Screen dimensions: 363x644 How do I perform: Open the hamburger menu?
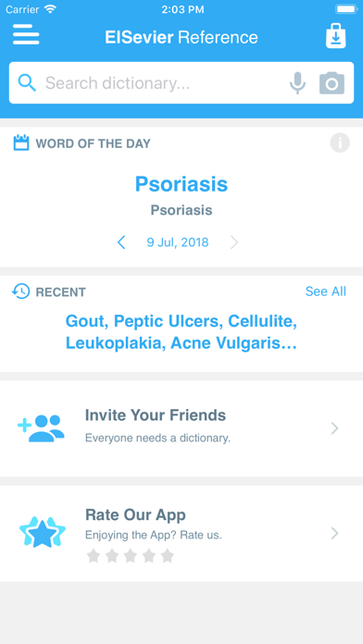click(26, 34)
